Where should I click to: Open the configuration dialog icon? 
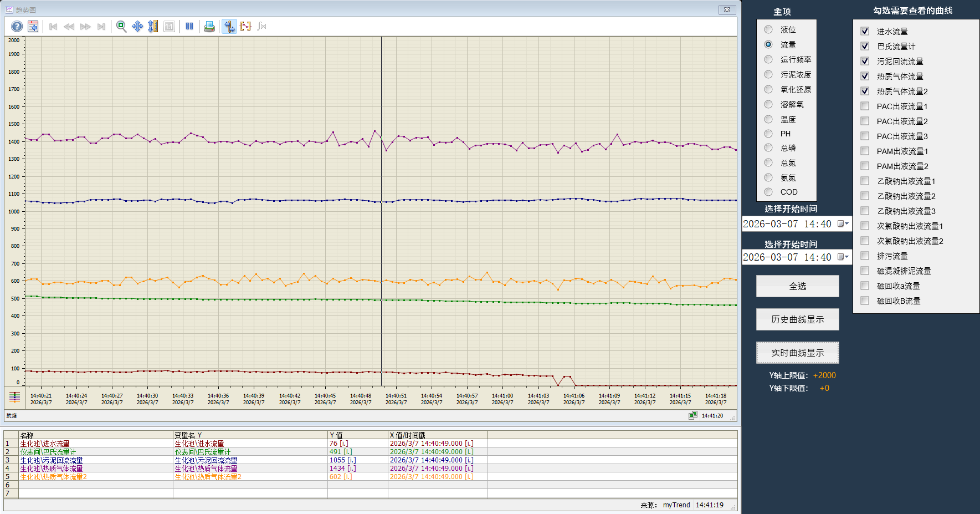click(x=33, y=27)
